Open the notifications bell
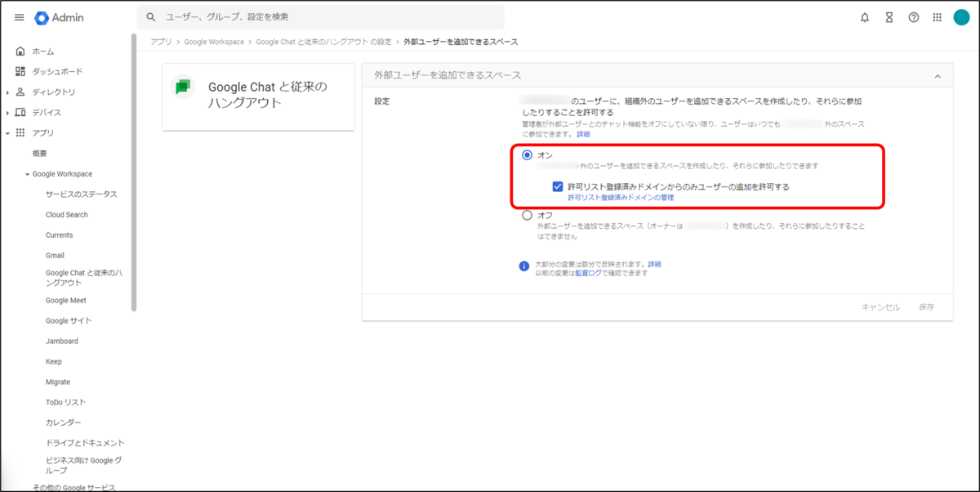Image resolution: width=980 pixels, height=492 pixels. point(865,17)
